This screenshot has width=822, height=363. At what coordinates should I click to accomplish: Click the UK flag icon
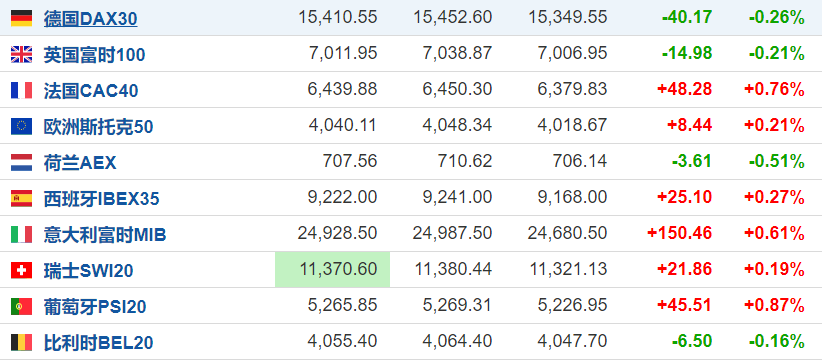21,55
